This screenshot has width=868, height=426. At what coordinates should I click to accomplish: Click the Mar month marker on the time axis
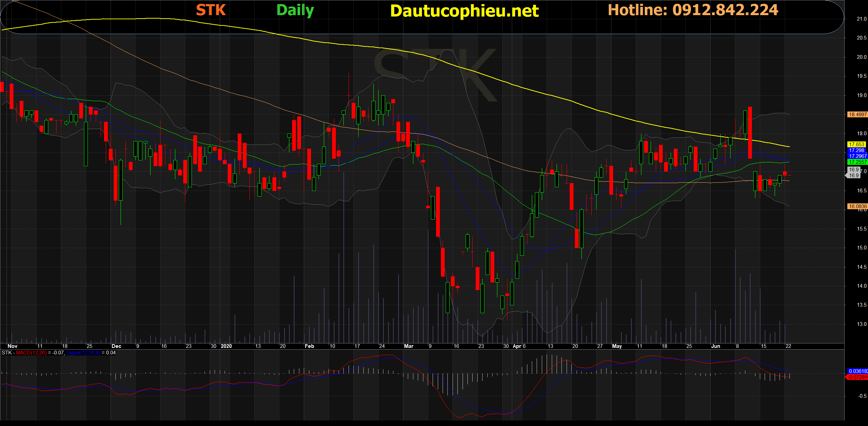tap(409, 346)
